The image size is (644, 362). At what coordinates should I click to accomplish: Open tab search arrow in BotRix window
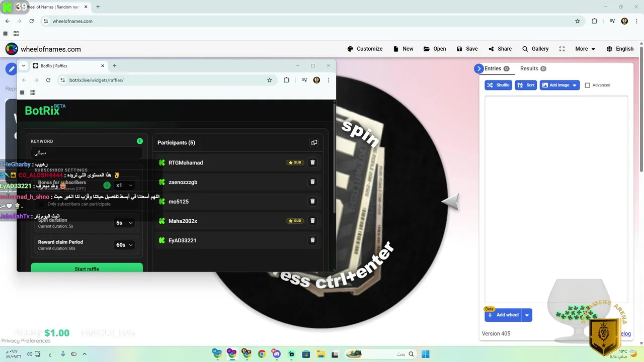coord(23,65)
